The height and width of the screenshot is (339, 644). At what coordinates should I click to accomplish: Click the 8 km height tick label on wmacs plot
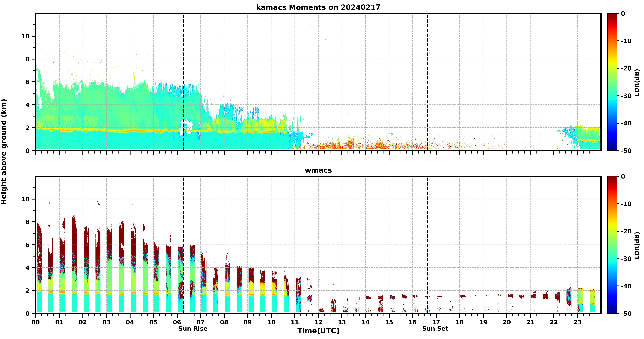tap(27, 222)
